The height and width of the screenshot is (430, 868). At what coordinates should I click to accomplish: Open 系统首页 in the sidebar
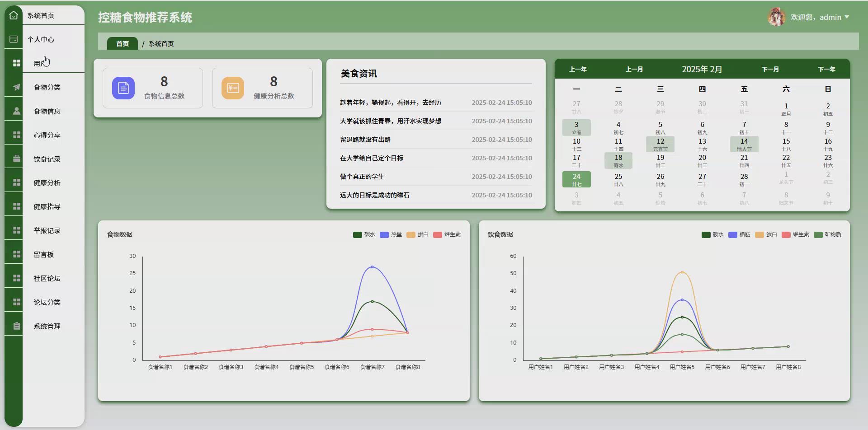click(x=41, y=15)
